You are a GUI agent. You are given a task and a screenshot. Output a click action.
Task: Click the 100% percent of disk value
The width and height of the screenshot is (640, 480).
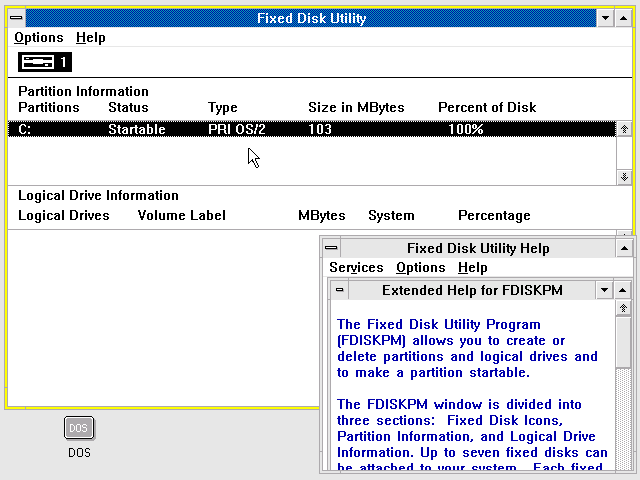[x=466, y=129]
